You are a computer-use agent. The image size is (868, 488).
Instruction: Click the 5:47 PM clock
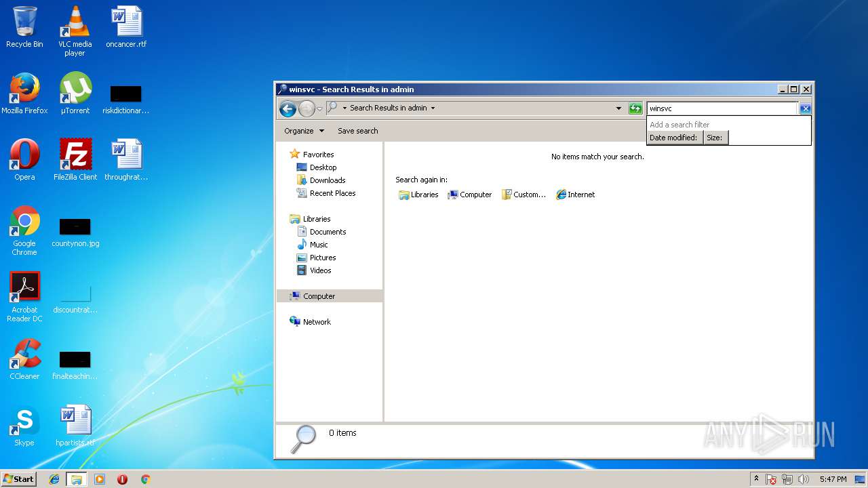click(x=833, y=479)
